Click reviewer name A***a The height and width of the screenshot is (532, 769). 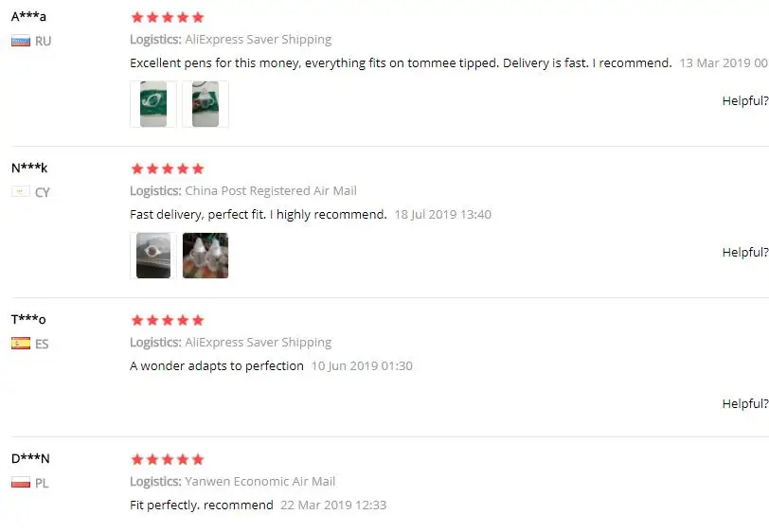(x=28, y=17)
